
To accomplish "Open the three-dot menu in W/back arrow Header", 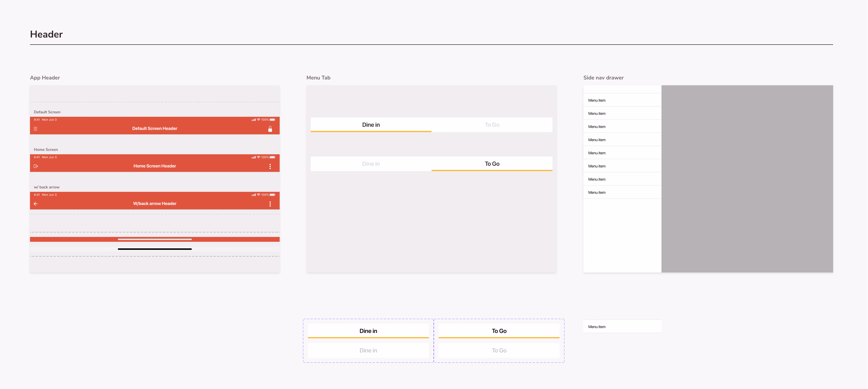I will click(270, 204).
